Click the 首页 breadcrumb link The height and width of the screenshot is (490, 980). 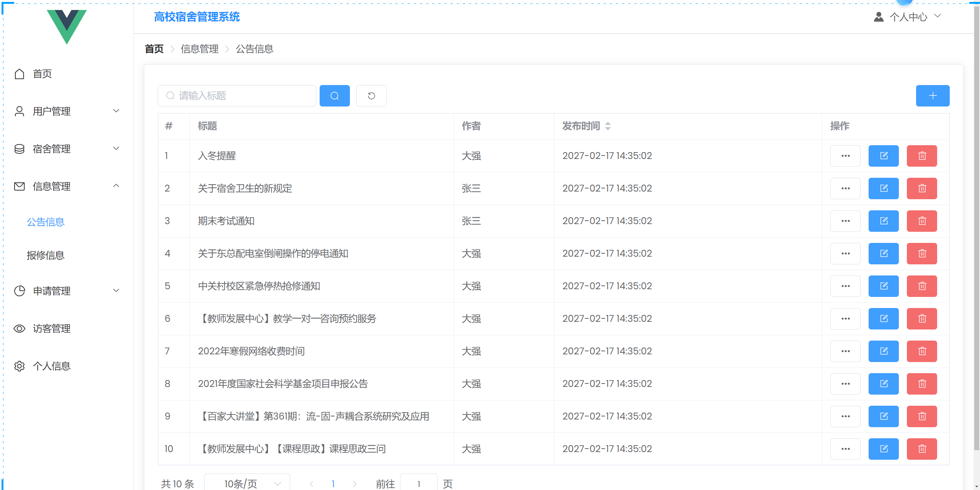(154, 49)
